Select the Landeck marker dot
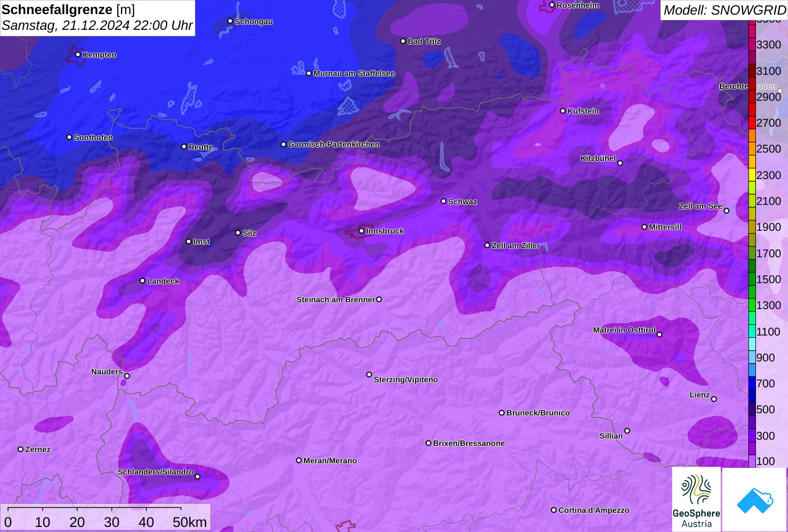This screenshot has height=532, width=788. (x=142, y=280)
